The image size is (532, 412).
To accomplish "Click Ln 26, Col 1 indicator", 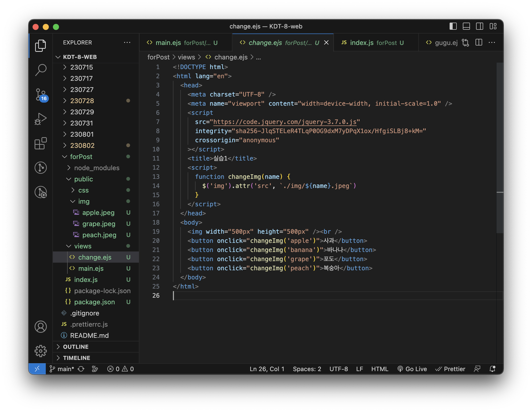I will coord(267,369).
